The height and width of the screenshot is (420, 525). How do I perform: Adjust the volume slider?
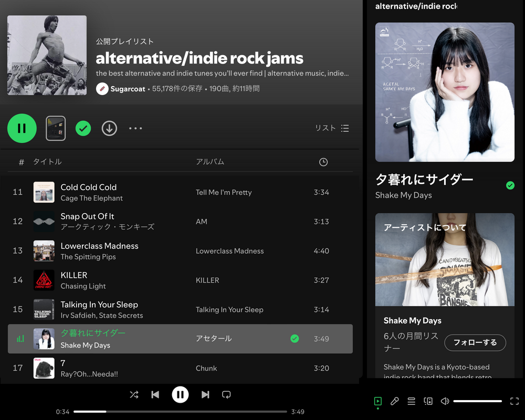point(477,401)
